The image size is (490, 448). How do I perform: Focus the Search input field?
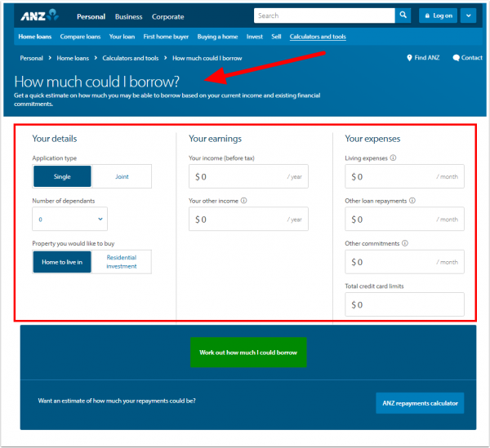click(x=324, y=16)
